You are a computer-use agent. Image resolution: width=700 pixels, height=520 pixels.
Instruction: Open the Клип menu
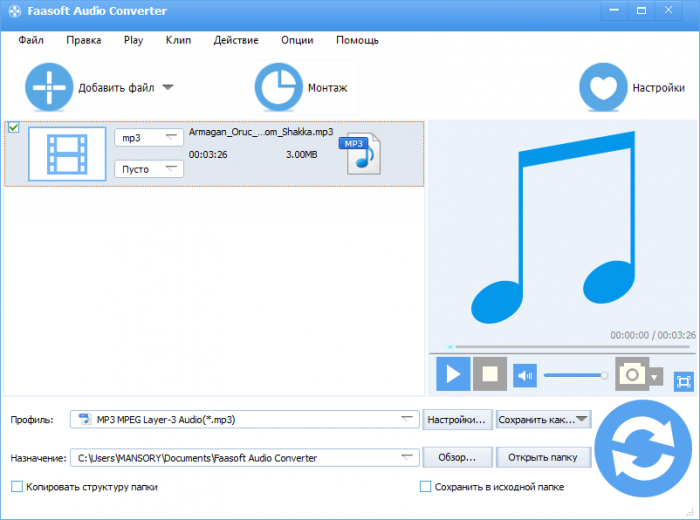tap(179, 40)
